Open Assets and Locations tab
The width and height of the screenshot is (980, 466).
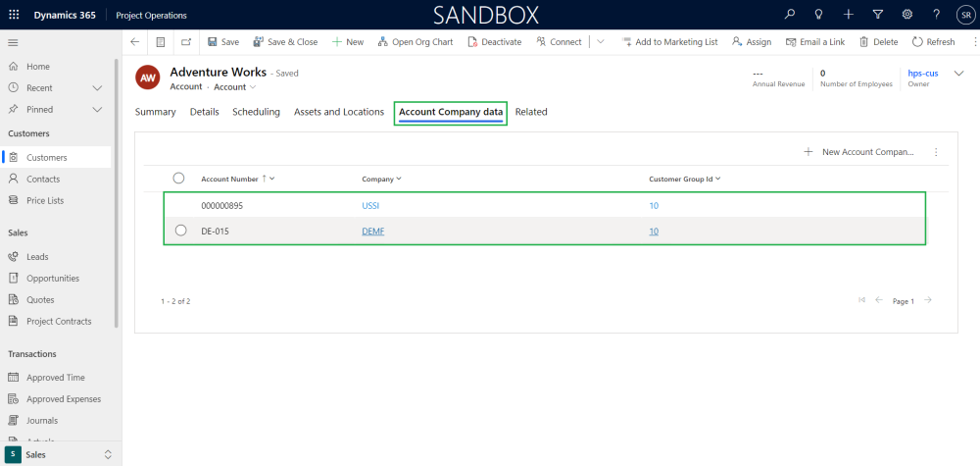(x=339, y=112)
